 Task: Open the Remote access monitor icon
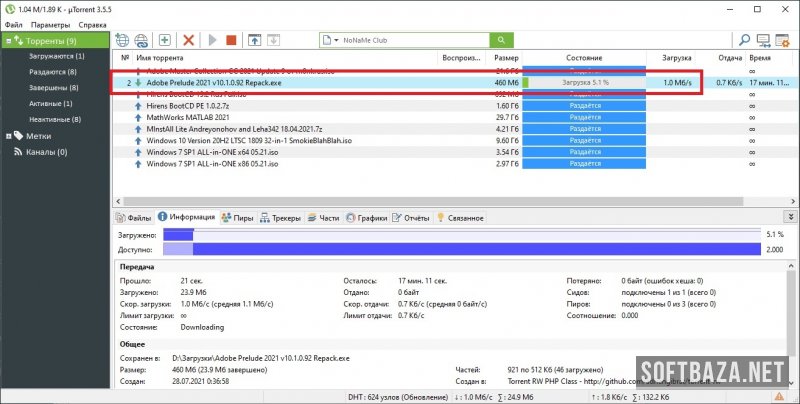click(764, 40)
